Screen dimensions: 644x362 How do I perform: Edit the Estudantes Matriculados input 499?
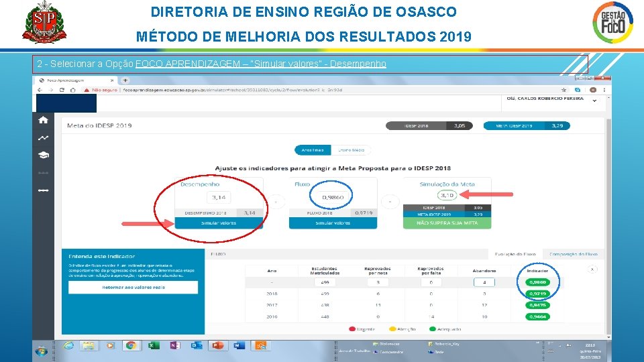[x=325, y=282]
